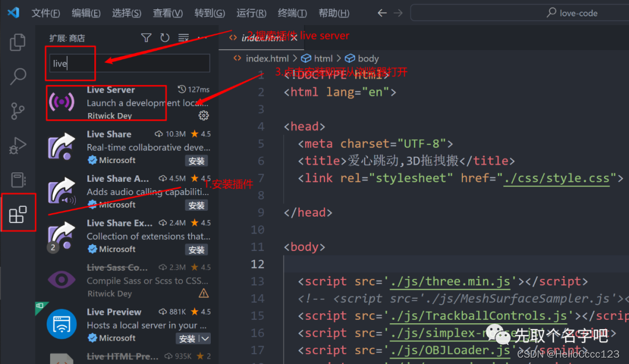Go forward with the right arrow
The image size is (629, 364).
pos(398,13)
